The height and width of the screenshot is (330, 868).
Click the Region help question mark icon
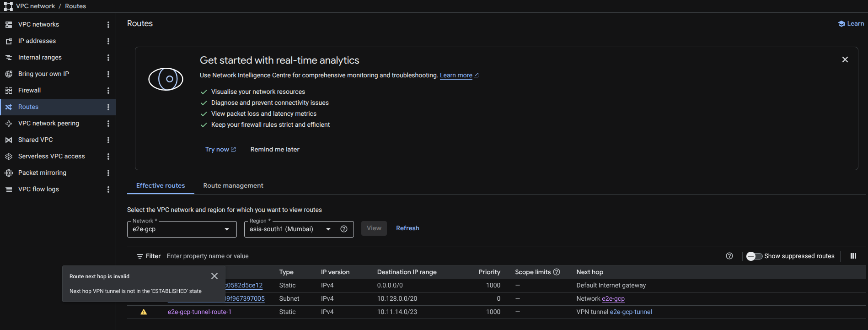344,229
